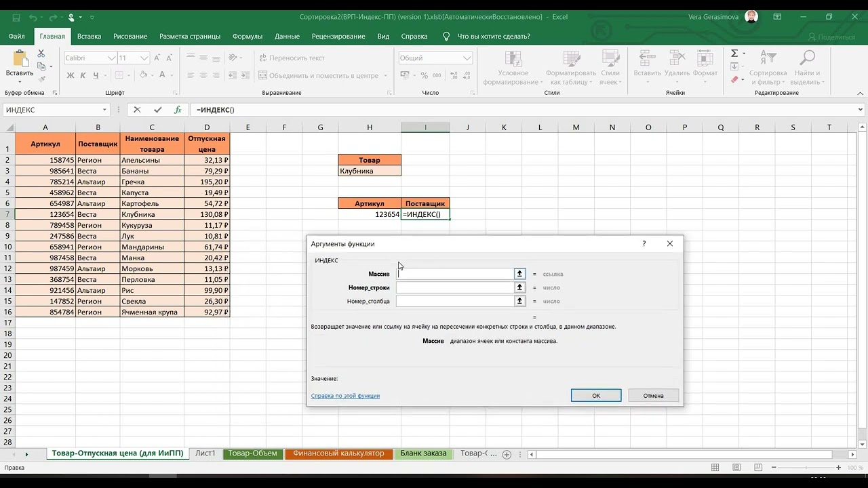Click Cell Styles (Стили ячеек) icon
868x488 pixels.
pyautogui.click(x=610, y=58)
